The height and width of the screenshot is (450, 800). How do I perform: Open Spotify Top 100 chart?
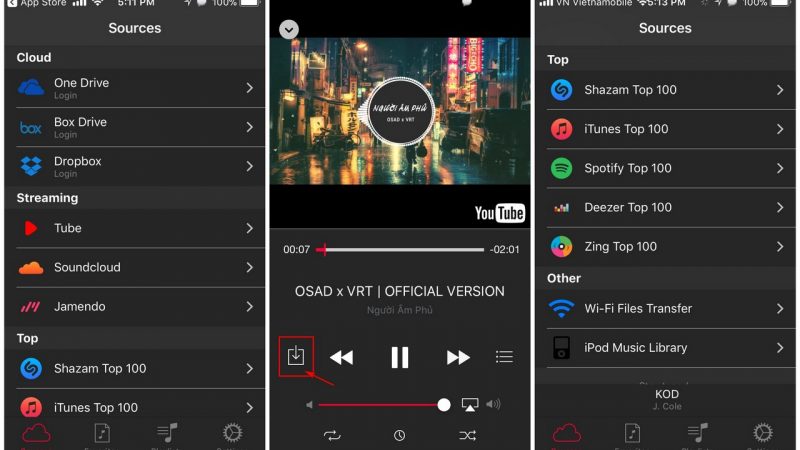(665, 168)
